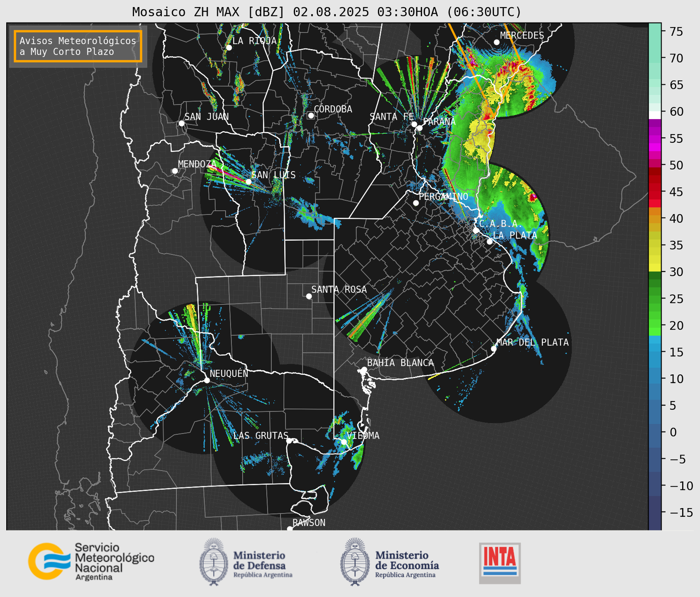Click the Santa Fe city marker dot
Viewport: 700px width, 597px height.
click(x=414, y=124)
